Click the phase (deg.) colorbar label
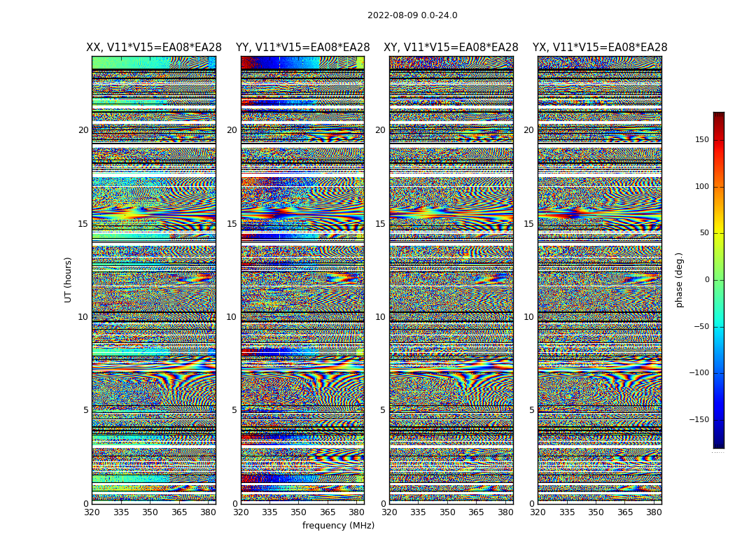Image resolution: width=735 pixels, height=560 pixels. [679, 280]
